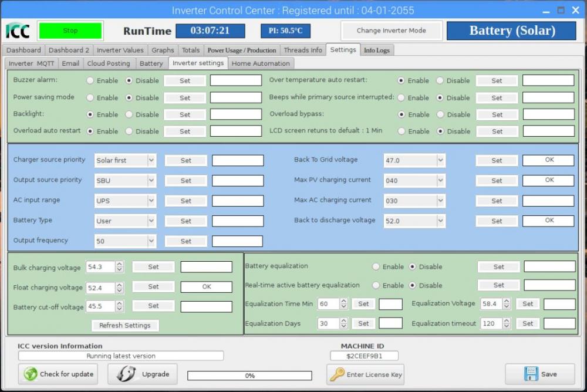
Task: Switch to the Dashboard tab
Action: pyautogui.click(x=23, y=50)
